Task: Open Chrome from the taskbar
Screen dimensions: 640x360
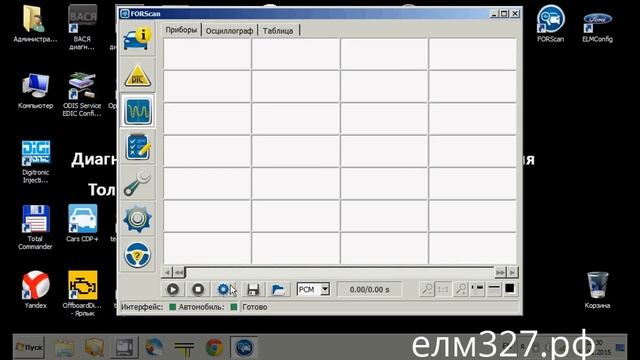Action: tap(214, 348)
